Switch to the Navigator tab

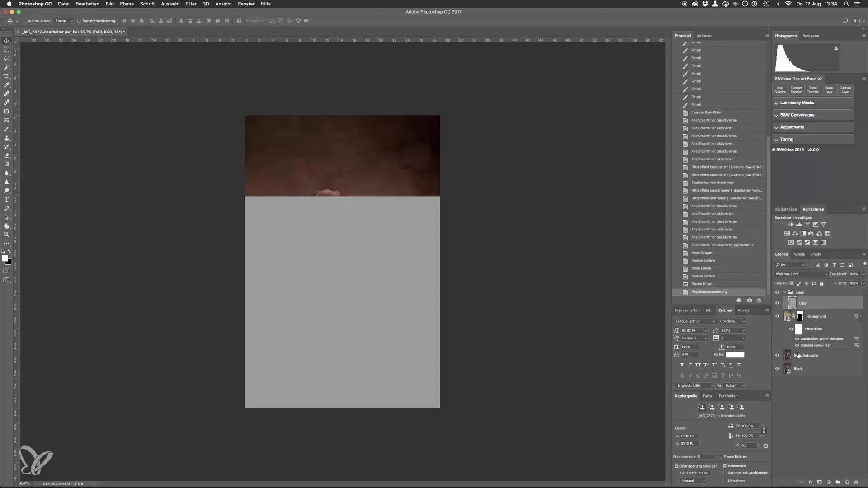[x=811, y=36]
